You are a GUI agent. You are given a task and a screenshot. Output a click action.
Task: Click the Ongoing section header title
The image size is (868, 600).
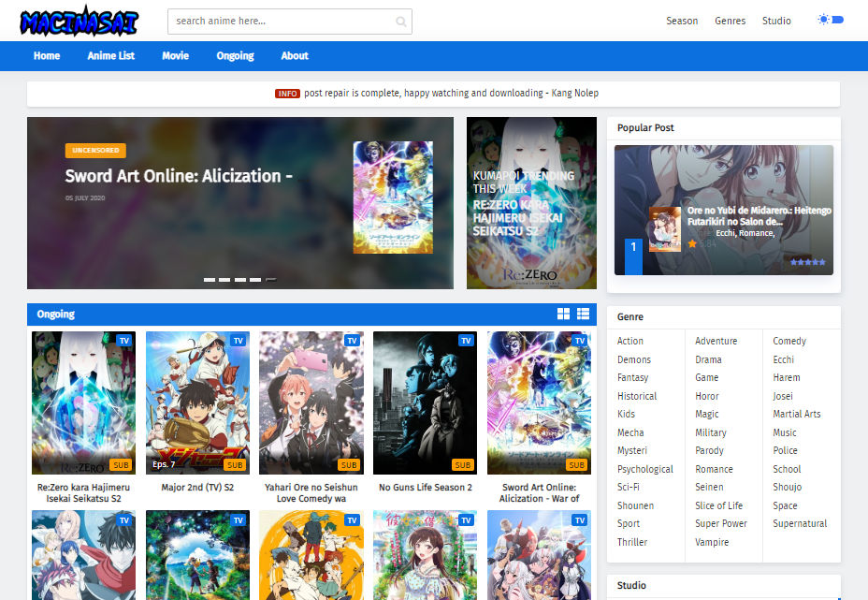(55, 315)
